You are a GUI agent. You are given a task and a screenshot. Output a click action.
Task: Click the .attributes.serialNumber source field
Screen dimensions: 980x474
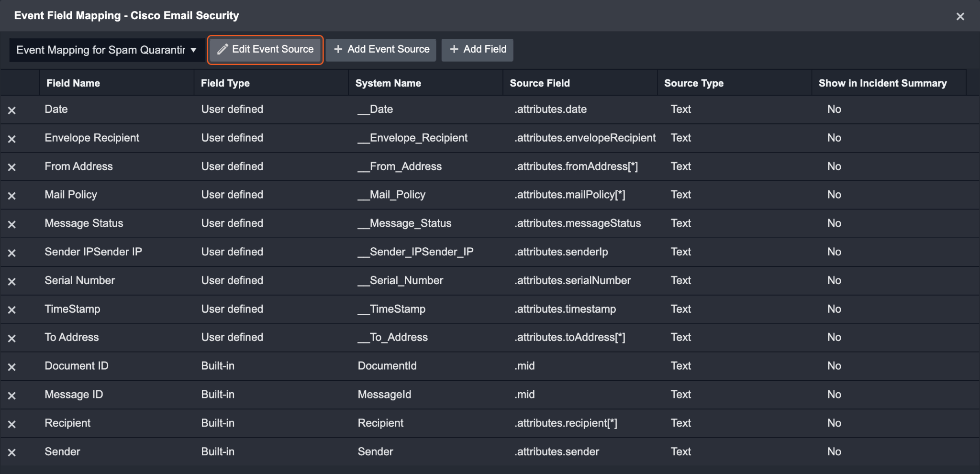click(x=573, y=280)
